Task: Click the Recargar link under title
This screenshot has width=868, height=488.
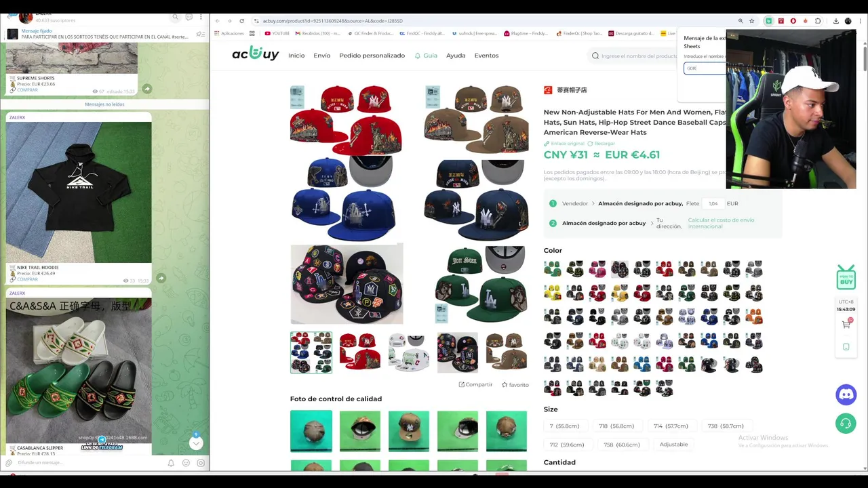Action: click(601, 144)
